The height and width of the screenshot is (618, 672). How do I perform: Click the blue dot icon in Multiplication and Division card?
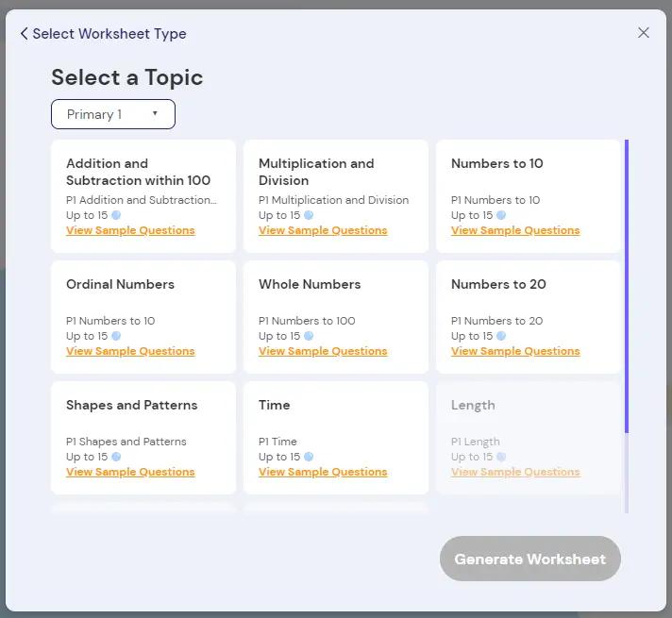tap(309, 215)
